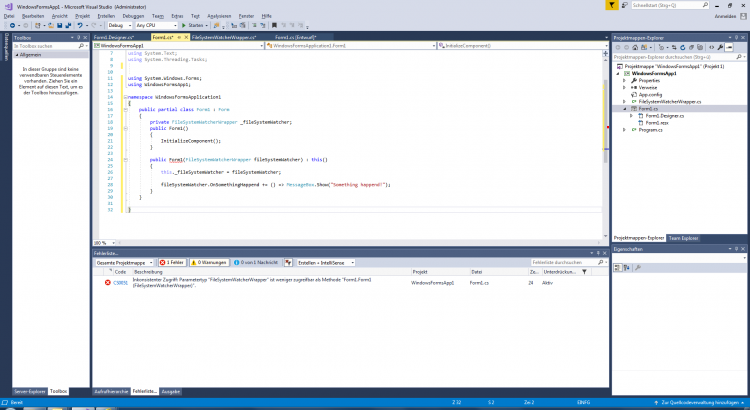This screenshot has width=750, height=410.
Task: Switch to the Team Explorer tab
Action: (x=683, y=238)
